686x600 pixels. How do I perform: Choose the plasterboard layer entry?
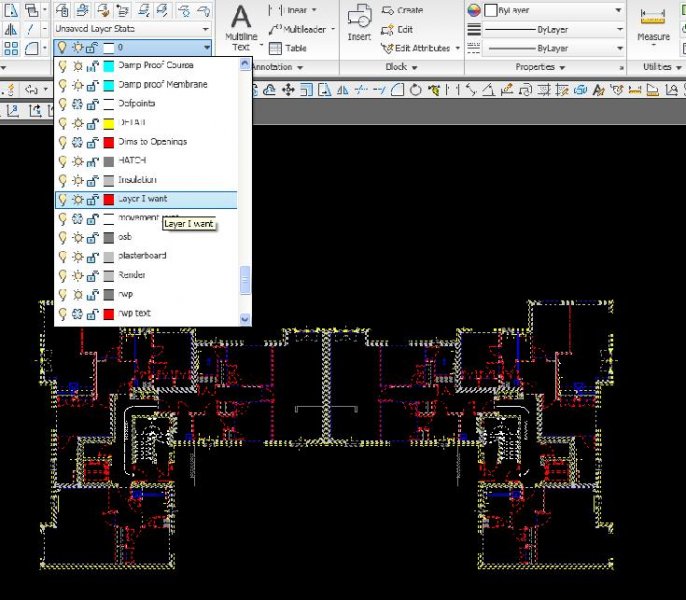(x=145, y=256)
